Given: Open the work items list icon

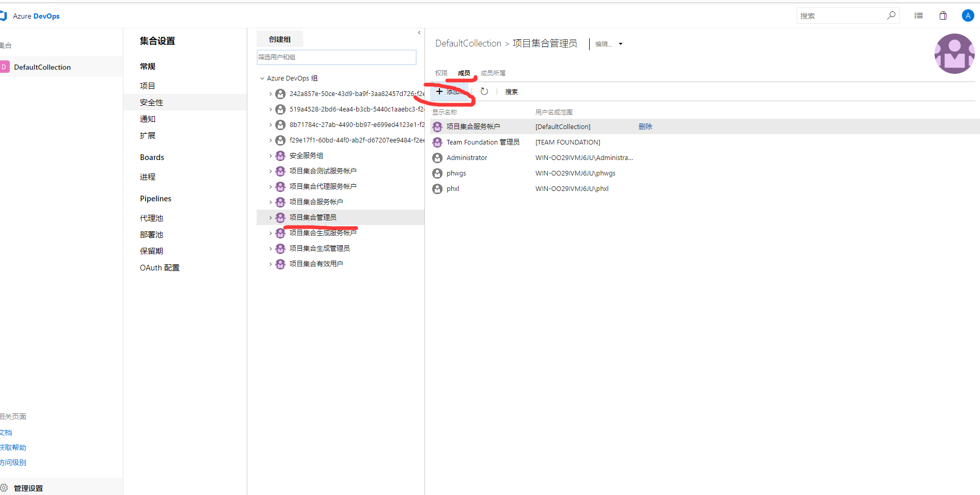Looking at the screenshot, I should [919, 15].
